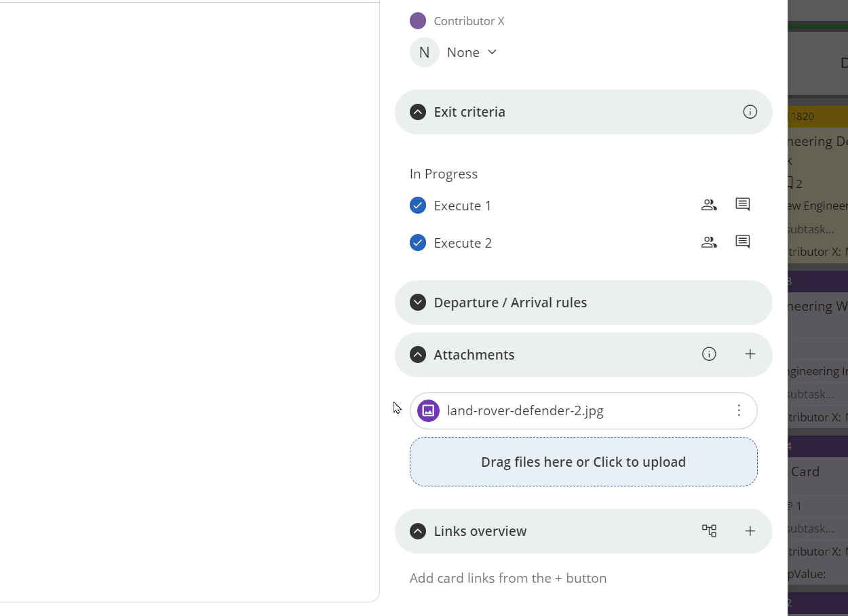Open assignees icon for Execute 1
Viewport: 848px width, 616px height.
(x=709, y=205)
